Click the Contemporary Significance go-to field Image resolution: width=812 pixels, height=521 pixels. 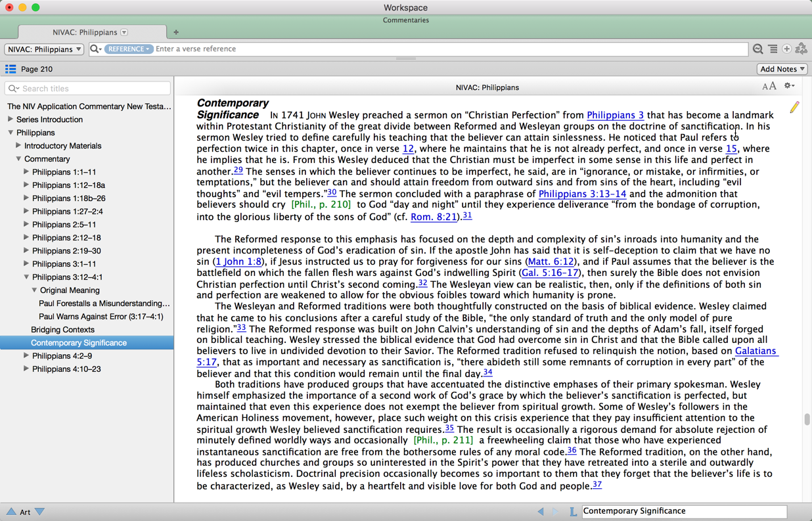tap(684, 511)
